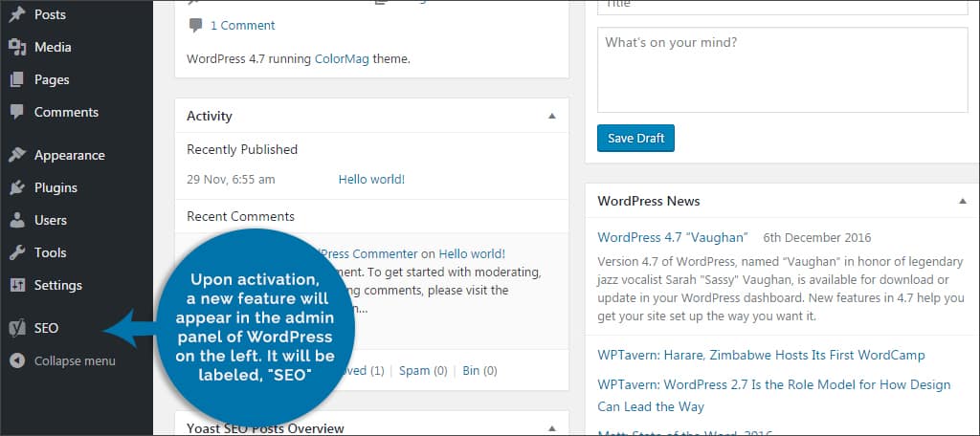
Task: Open the Users menu
Action: pyautogui.click(x=51, y=220)
